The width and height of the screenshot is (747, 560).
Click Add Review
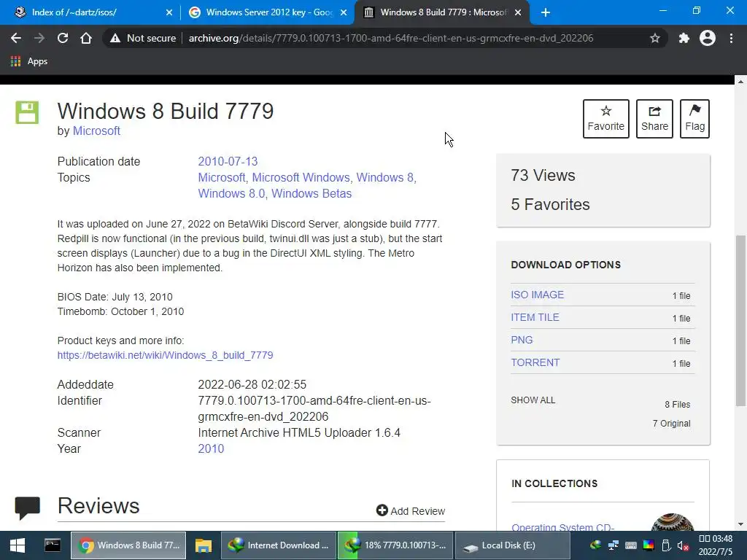[x=410, y=511]
